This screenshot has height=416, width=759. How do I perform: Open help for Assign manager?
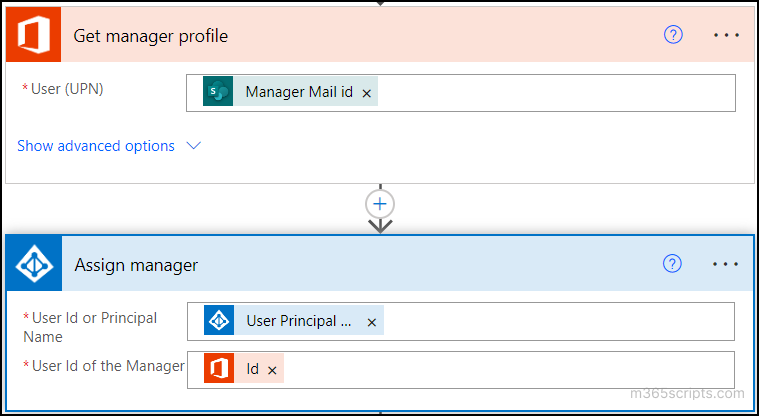pyautogui.click(x=672, y=264)
